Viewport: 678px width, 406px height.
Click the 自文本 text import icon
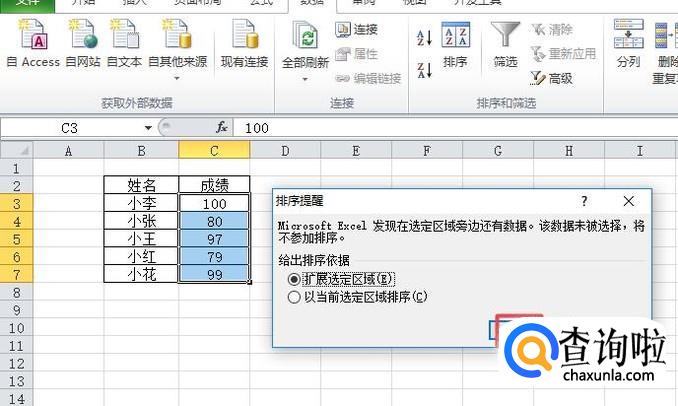pyautogui.click(x=124, y=43)
